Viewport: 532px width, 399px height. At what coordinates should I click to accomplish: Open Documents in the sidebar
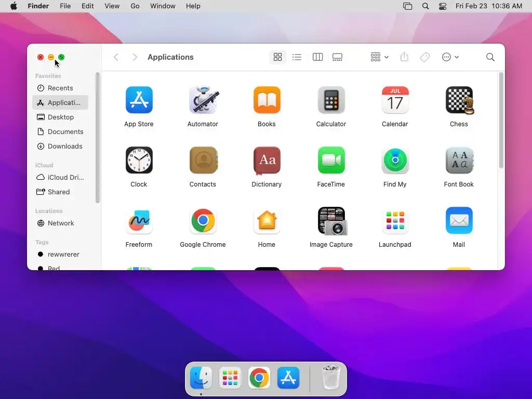[x=60, y=131]
